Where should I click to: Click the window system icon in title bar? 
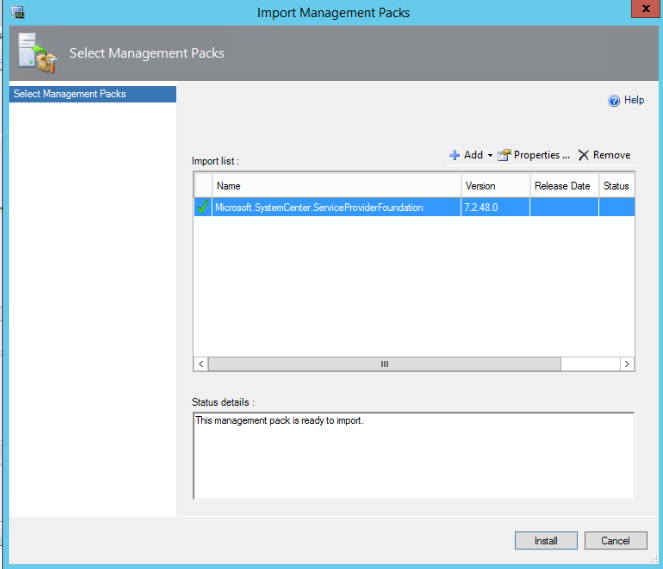(18, 12)
